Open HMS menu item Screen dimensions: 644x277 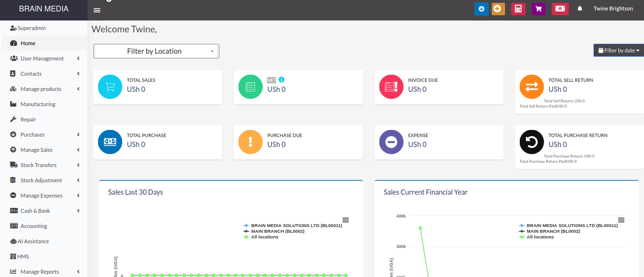[x=44, y=257]
